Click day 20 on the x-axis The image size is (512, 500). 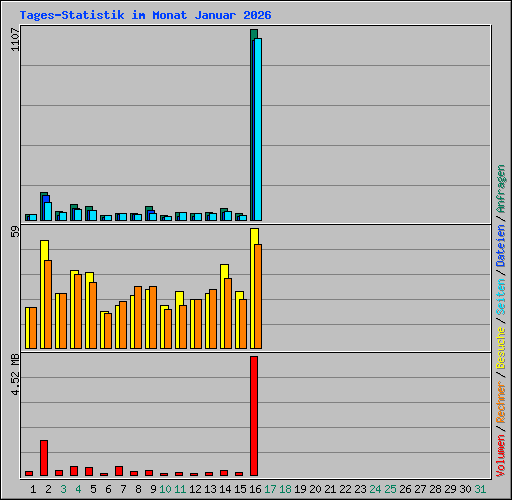coord(316,489)
